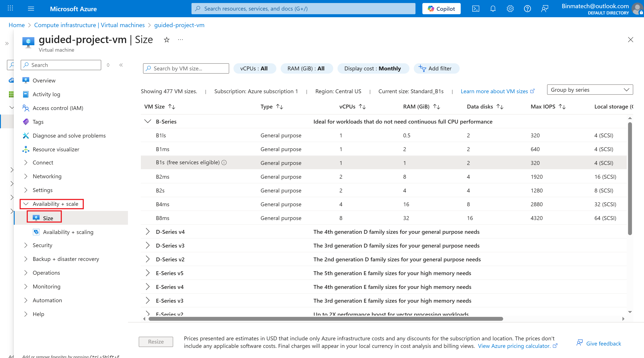Open the notifications bell
The width and height of the screenshot is (644, 358).
[493, 9]
